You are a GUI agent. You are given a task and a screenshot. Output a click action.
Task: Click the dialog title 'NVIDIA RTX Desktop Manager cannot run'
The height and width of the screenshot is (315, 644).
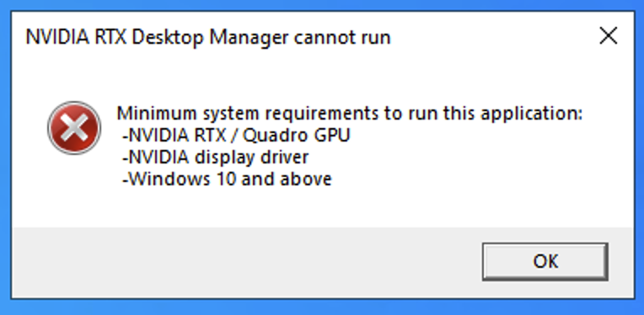pyautogui.click(x=208, y=37)
